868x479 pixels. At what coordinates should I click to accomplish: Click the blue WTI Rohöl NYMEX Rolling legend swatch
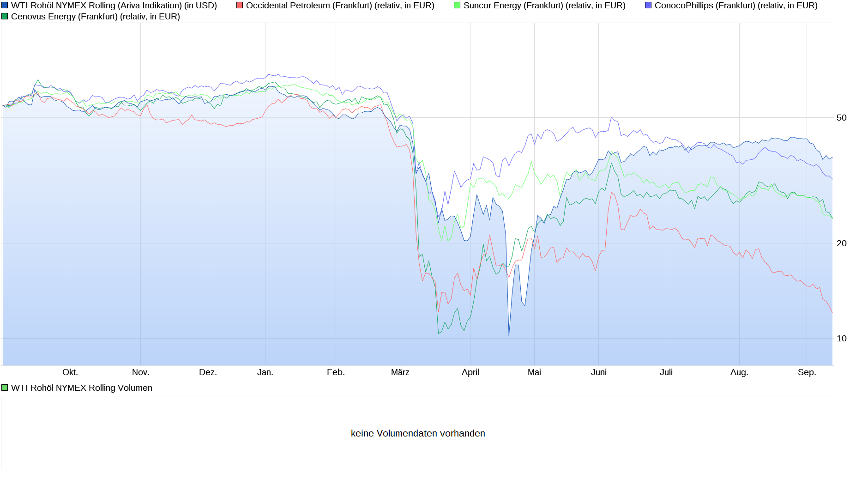(x=5, y=6)
